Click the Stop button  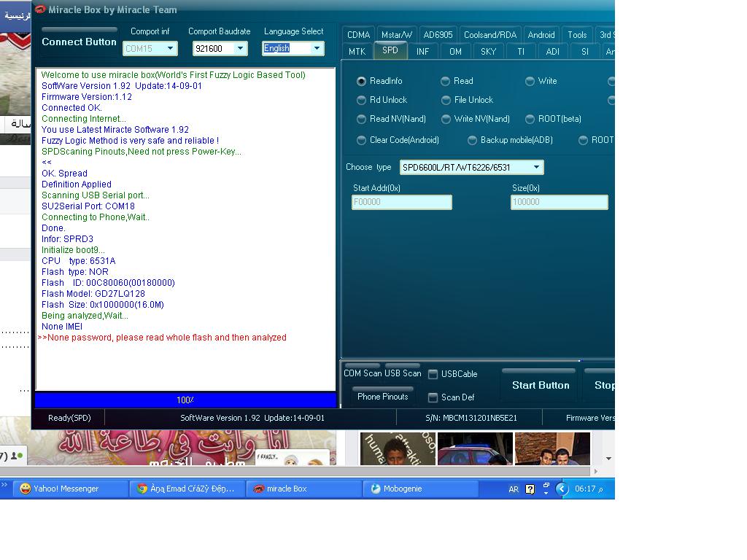pyautogui.click(x=601, y=385)
